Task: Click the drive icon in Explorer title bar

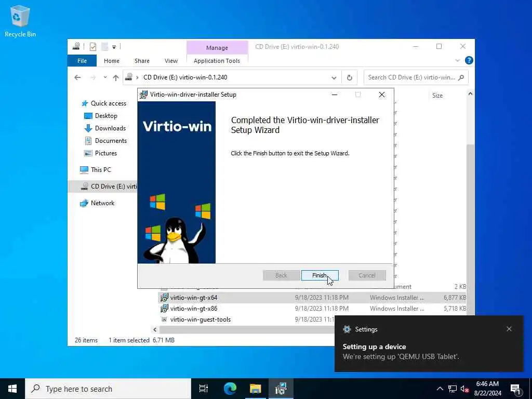Action: 76,46
